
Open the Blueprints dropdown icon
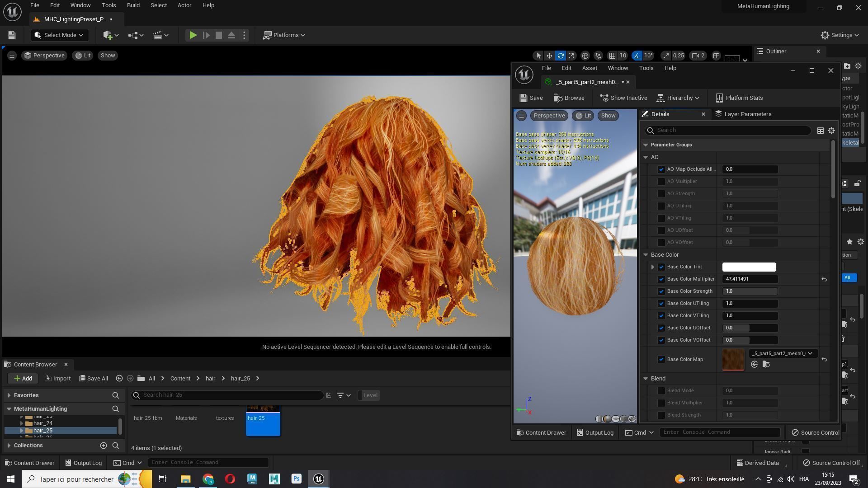coord(136,35)
